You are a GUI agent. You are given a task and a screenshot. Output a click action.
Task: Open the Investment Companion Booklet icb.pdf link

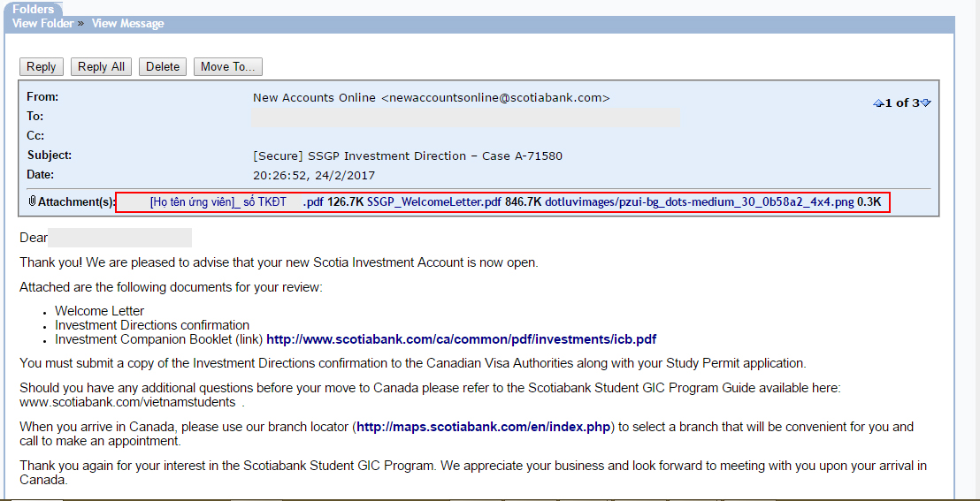[461, 339]
